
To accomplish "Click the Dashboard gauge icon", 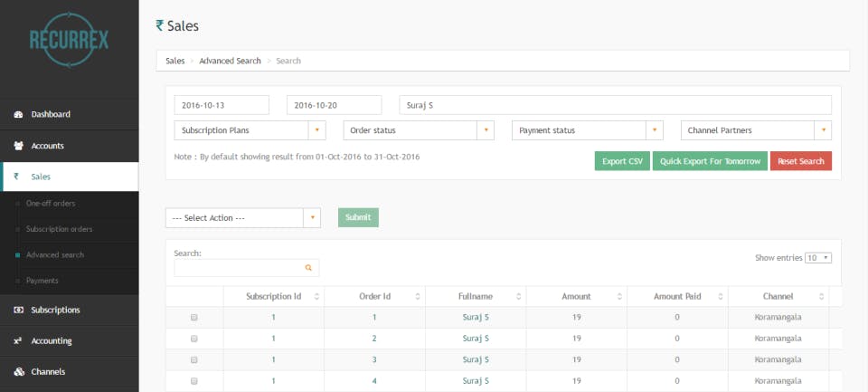I will click(18, 115).
